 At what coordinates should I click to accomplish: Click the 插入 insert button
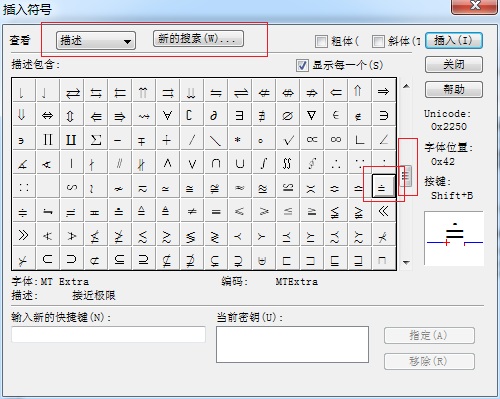[x=454, y=41]
